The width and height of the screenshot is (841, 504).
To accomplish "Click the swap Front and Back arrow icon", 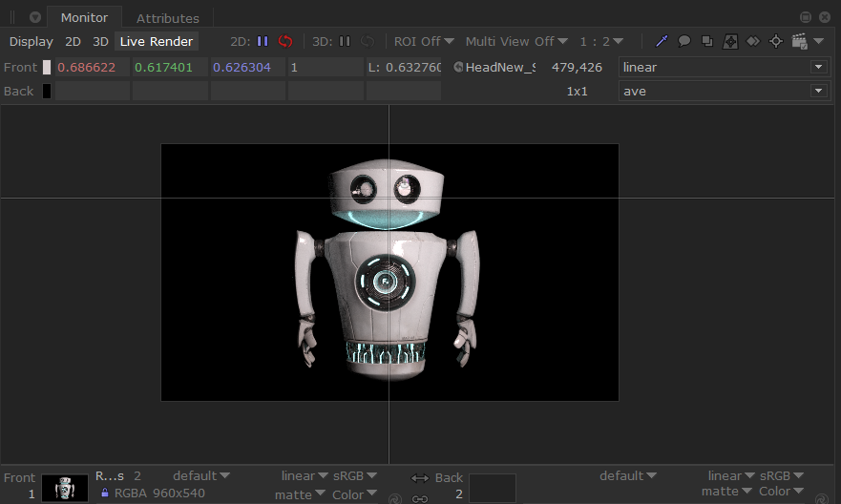I will point(420,478).
